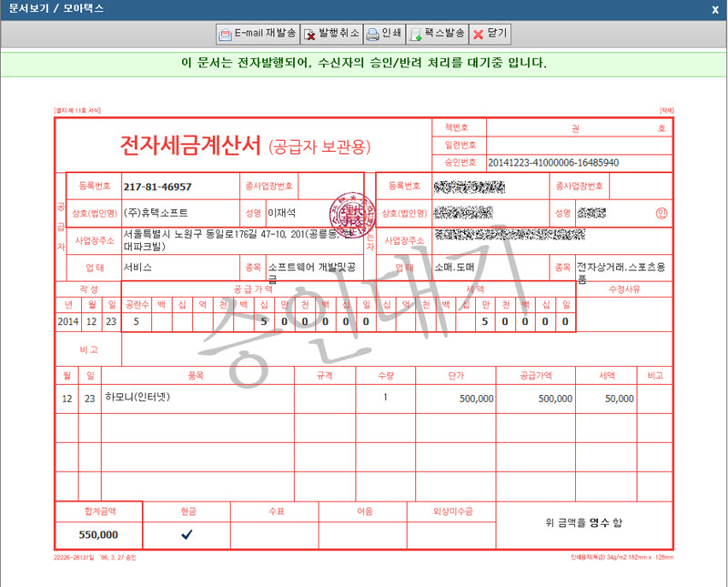Click the representative name 이재석
The image size is (728, 587).
click(282, 213)
